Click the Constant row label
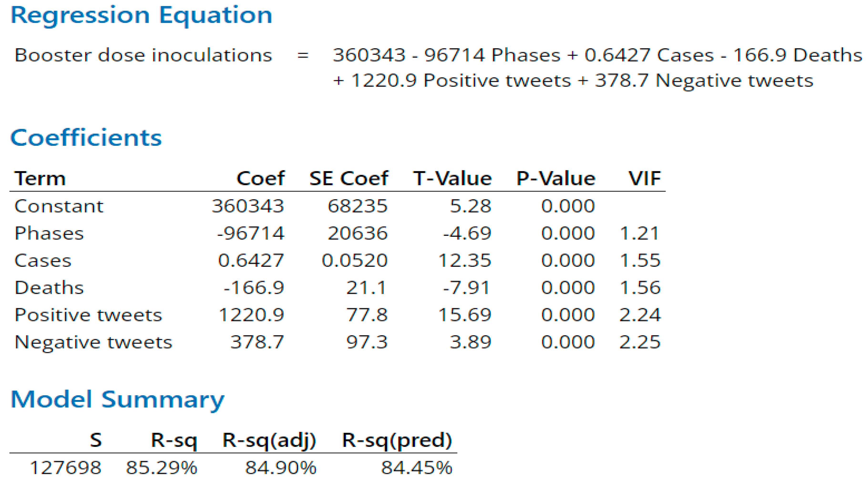 (59, 206)
